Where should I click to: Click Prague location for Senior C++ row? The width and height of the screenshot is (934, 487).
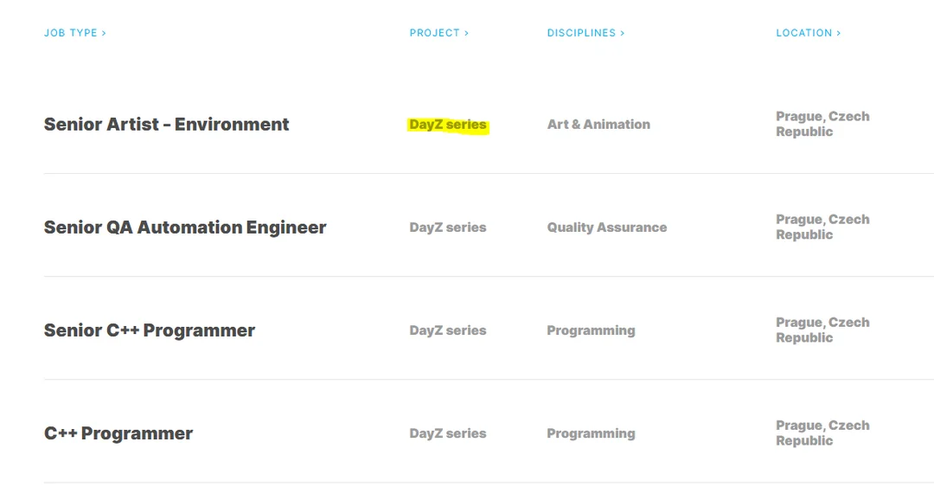(822, 330)
